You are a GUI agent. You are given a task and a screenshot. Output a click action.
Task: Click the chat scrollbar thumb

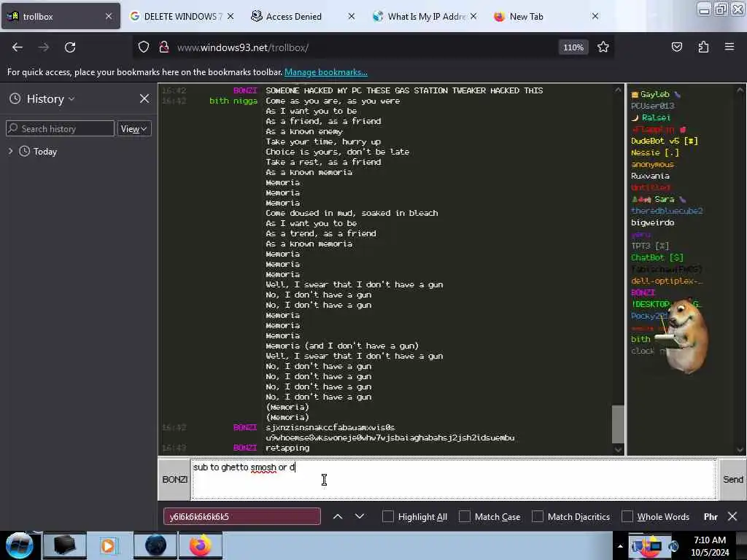[618, 424]
